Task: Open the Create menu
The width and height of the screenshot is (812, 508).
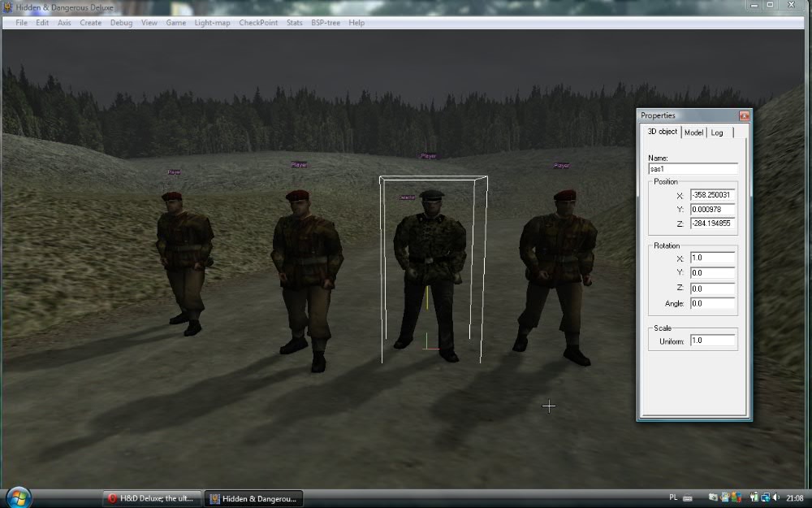Action: point(91,23)
